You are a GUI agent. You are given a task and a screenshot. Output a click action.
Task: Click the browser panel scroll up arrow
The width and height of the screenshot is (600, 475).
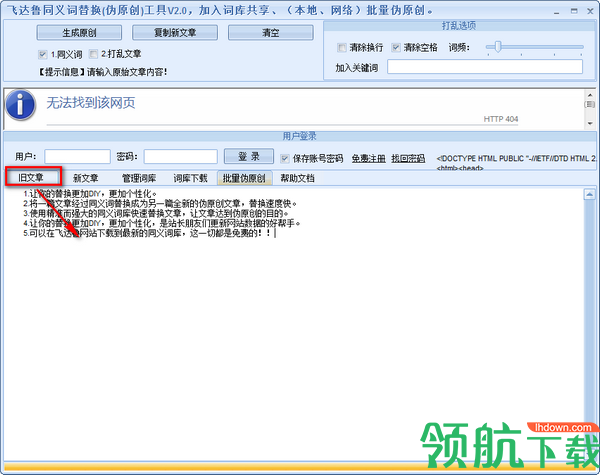point(590,95)
